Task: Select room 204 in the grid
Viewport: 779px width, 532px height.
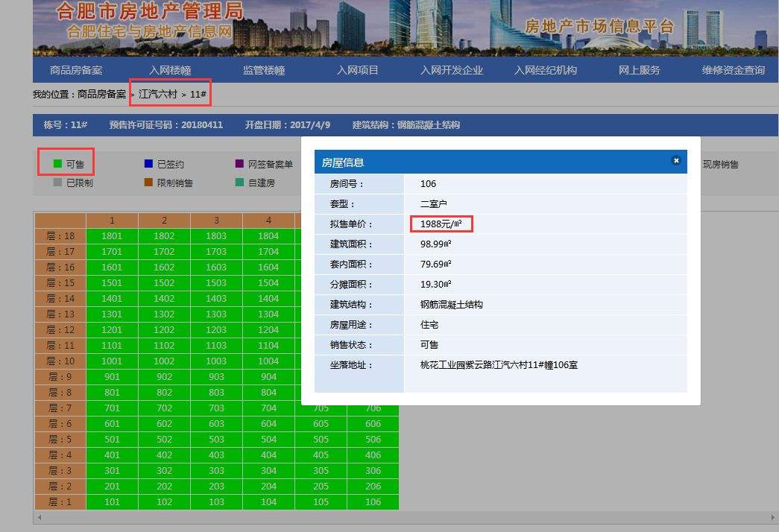Action: click(268, 487)
